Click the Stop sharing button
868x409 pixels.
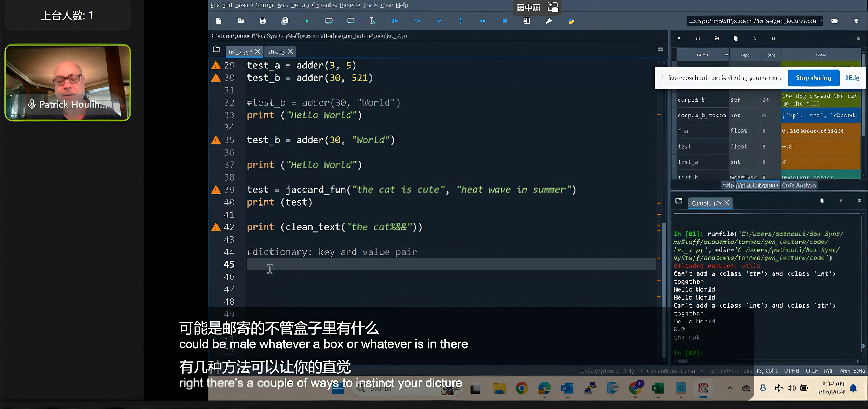[813, 78]
